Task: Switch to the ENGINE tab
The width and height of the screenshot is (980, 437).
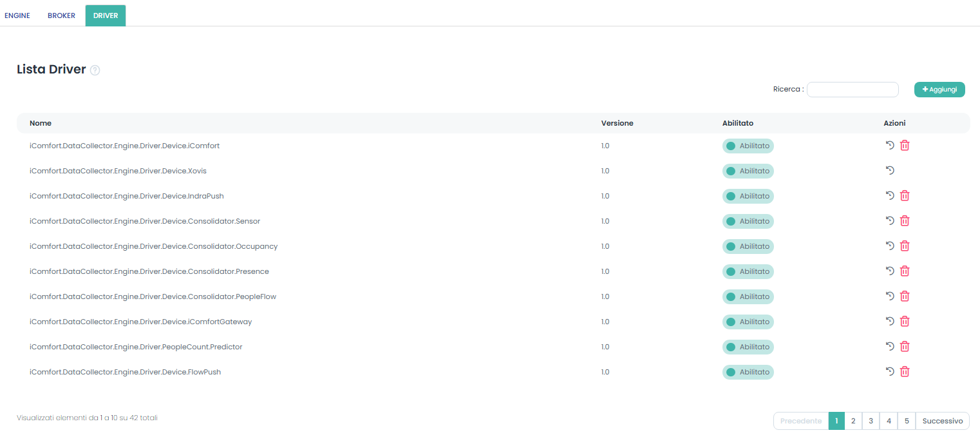Action: (17, 15)
